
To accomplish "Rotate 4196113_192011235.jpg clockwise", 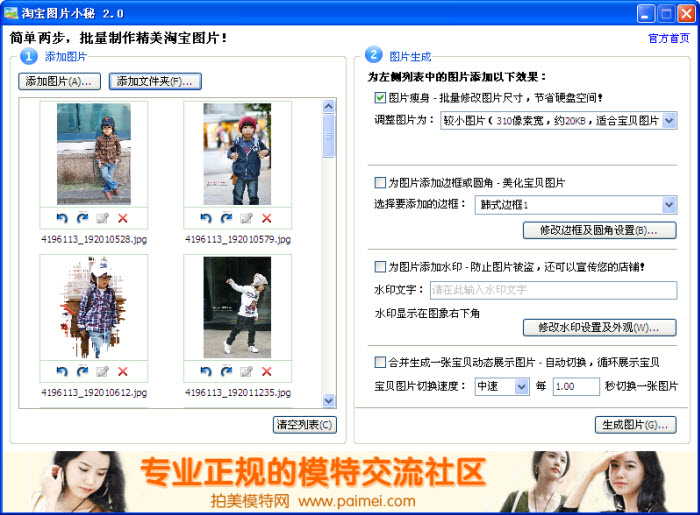I will (226, 371).
